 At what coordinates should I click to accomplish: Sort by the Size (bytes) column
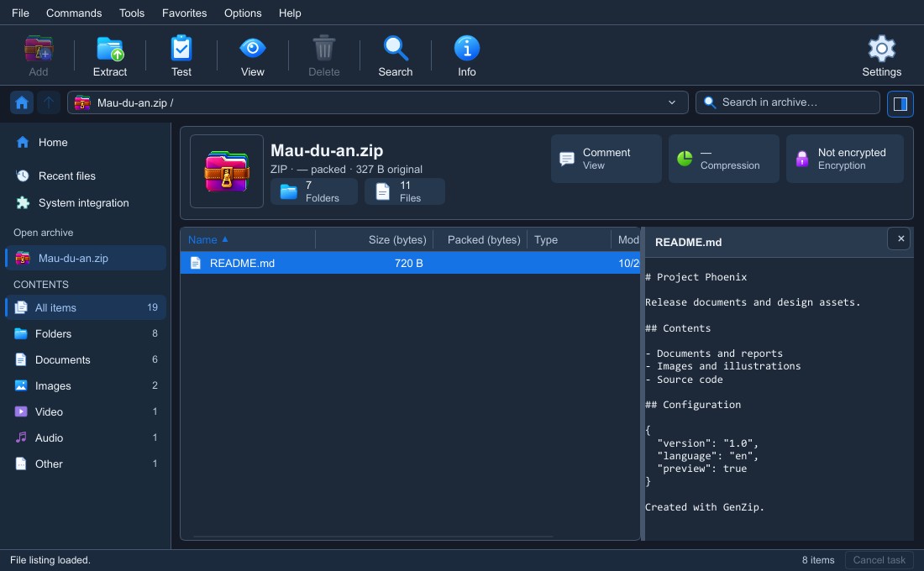click(374, 240)
